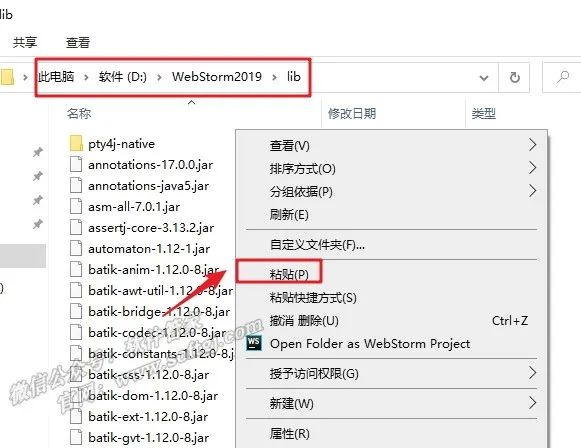Select the asm-all-7.0.1.jar file icon
Image resolution: width=581 pixels, height=448 pixels.
76,206
